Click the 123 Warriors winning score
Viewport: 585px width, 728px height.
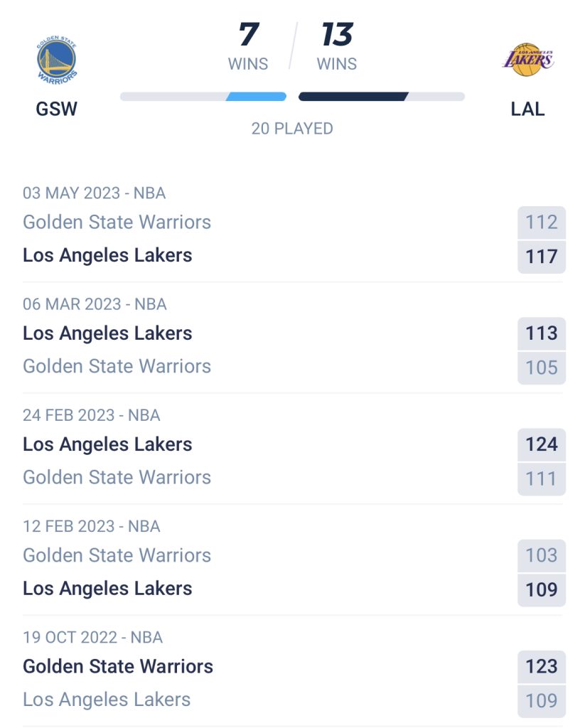pyautogui.click(x=542, y=666)
